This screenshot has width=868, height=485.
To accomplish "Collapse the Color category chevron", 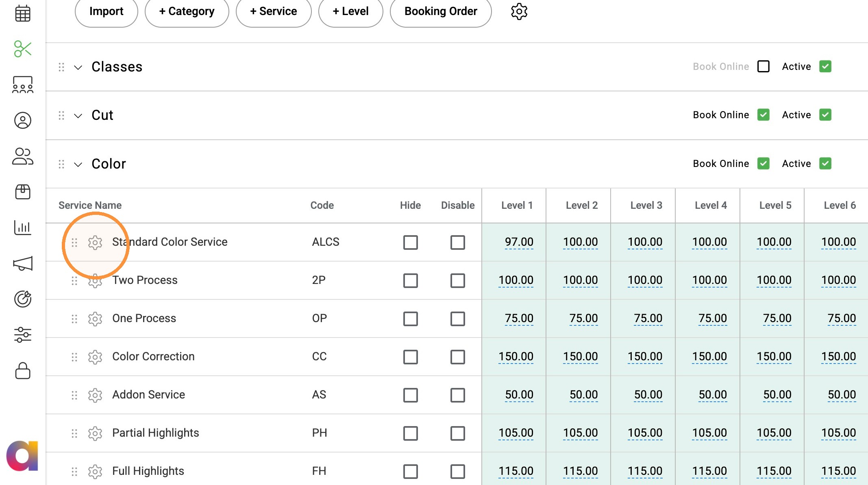I will click(x=78, y=165).
